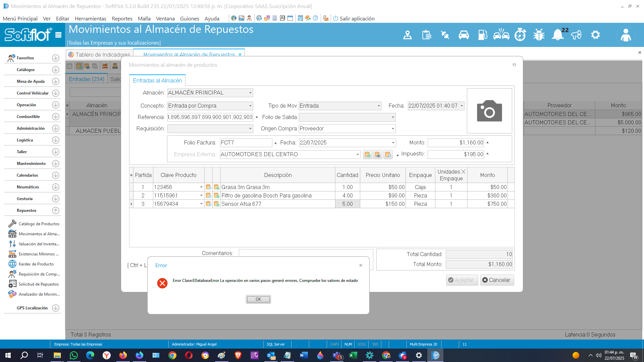Click the notification bell icon in header
Image resolution: width=644 pixels, height=362 pixels.
tap(557, 35)
